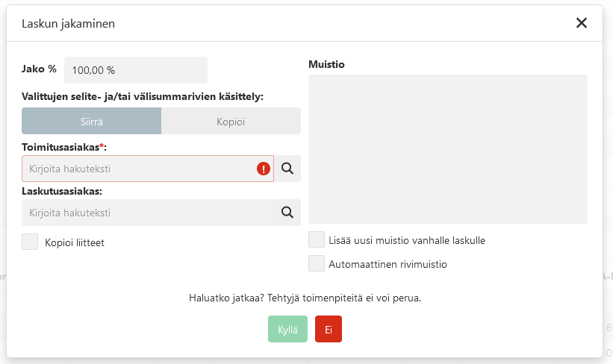Click the Laskun jakaminen dialog title
Image resolution: width=613 pixels, height=364 pixels.
coord(69,24)
